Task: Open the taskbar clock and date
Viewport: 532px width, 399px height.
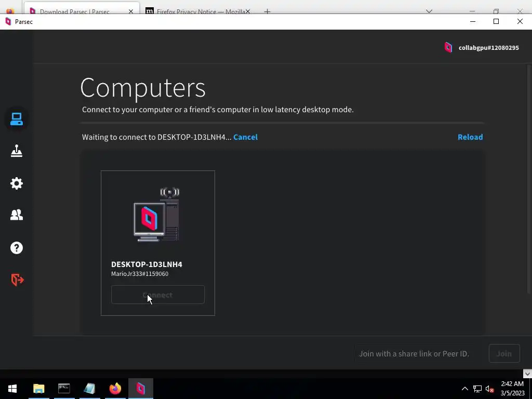Action: (x=512, y=389)
